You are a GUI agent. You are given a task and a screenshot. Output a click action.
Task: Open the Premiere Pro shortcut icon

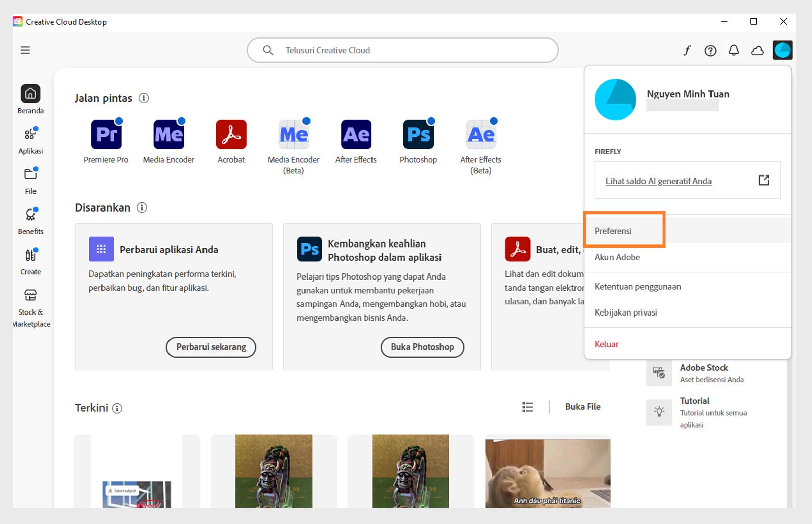(x=106, y=134)
